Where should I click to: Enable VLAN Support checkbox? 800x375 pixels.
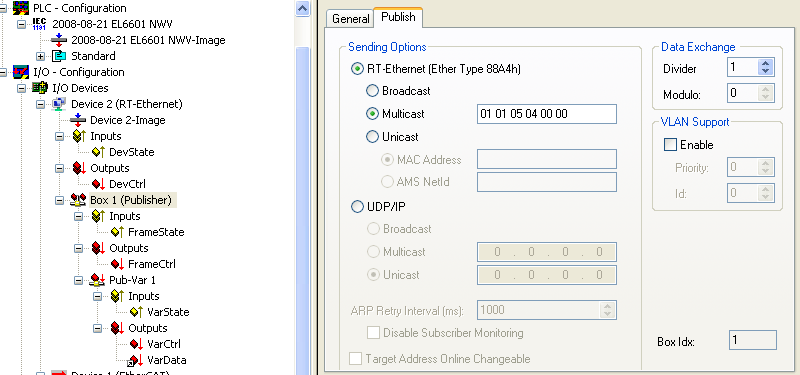(x=670, y=145)
